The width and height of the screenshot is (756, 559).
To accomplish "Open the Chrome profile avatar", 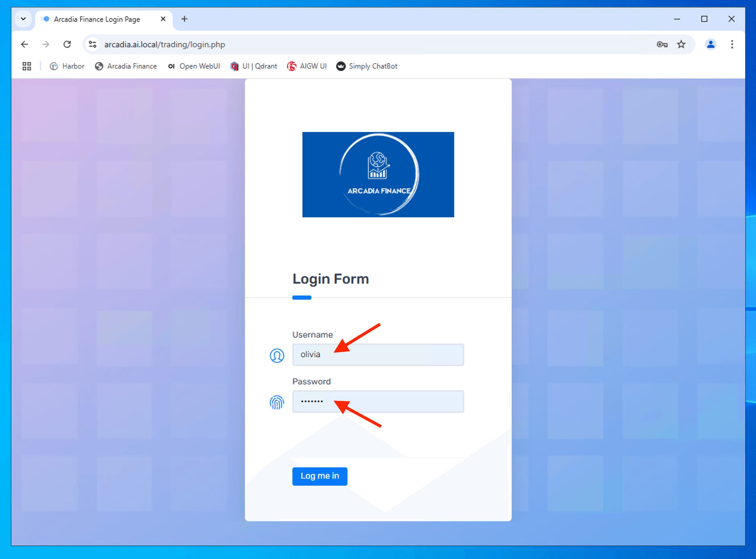I will click(x=710, y=44).
